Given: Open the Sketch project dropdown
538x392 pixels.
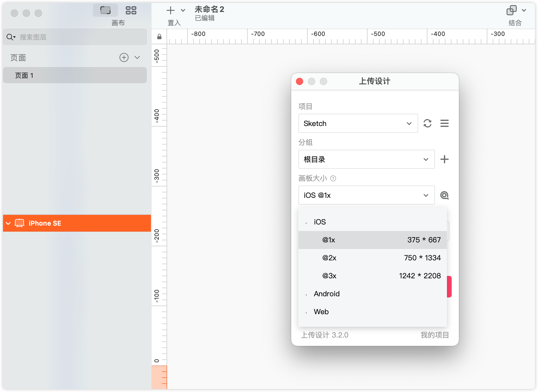Looking at the screenshot, I should click(x=358, y=123).
